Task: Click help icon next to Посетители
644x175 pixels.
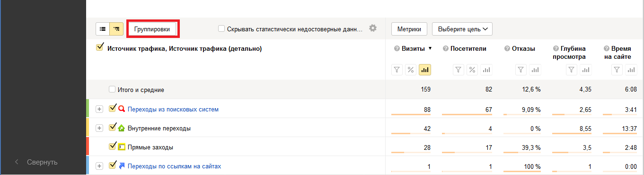Action: tap(445, 48)
